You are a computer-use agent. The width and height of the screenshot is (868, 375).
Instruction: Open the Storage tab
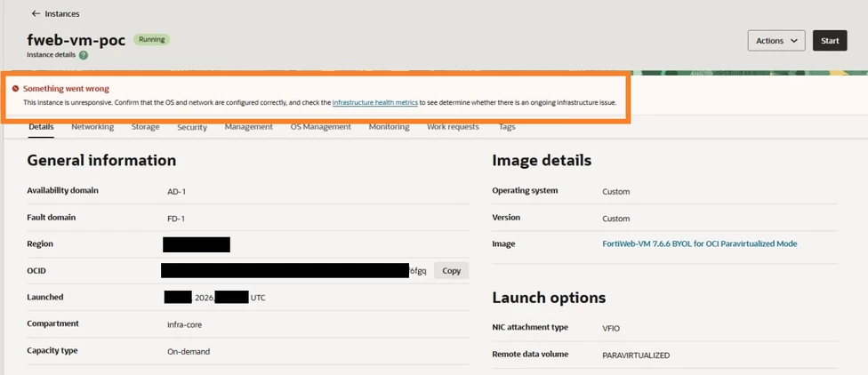click(146, 127)
